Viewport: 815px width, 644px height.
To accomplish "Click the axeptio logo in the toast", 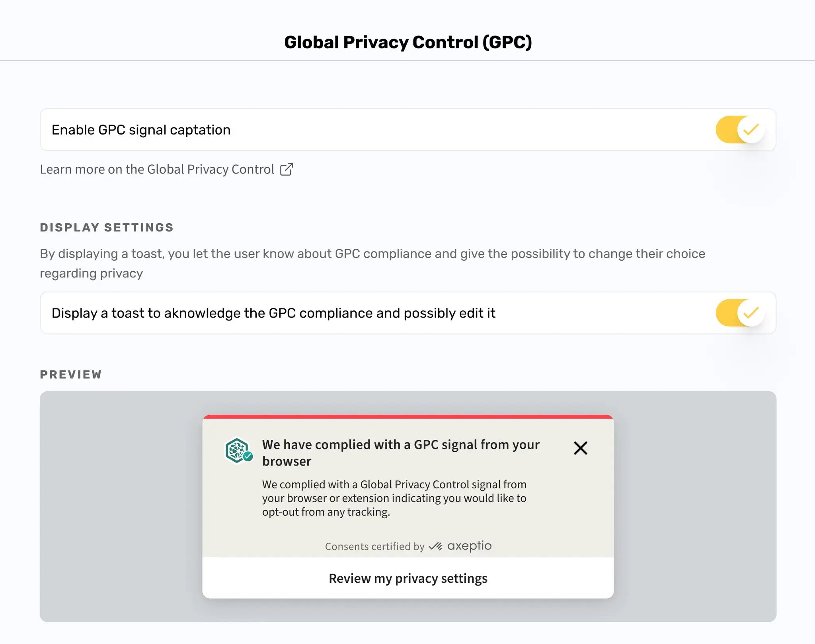I will [469, 546].
